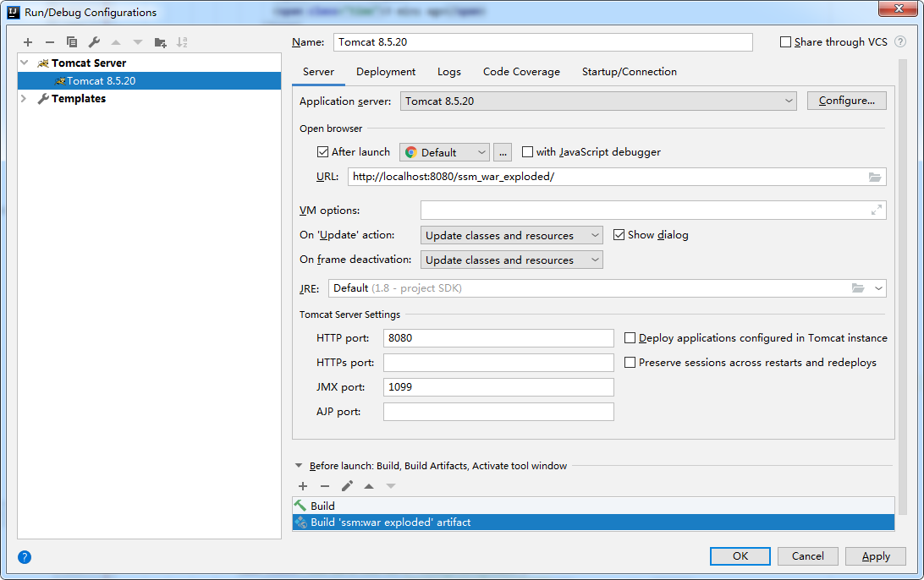Switch to Server tab

(318, 72)
